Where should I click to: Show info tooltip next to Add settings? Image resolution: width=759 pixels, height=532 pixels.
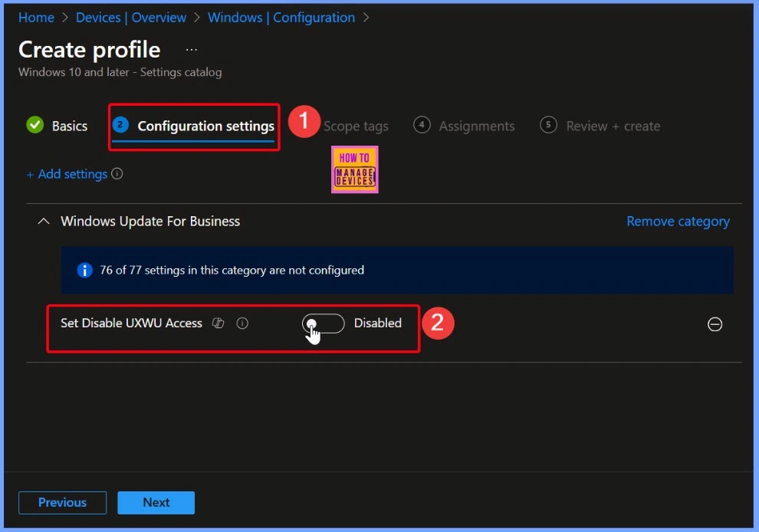point(117,173)
